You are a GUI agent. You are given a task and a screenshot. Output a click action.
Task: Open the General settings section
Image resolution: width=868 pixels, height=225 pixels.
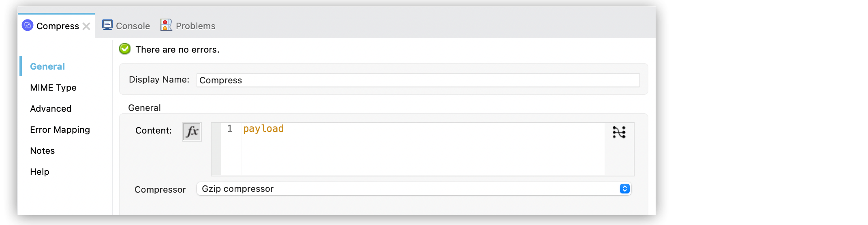[x=47, y=66]
